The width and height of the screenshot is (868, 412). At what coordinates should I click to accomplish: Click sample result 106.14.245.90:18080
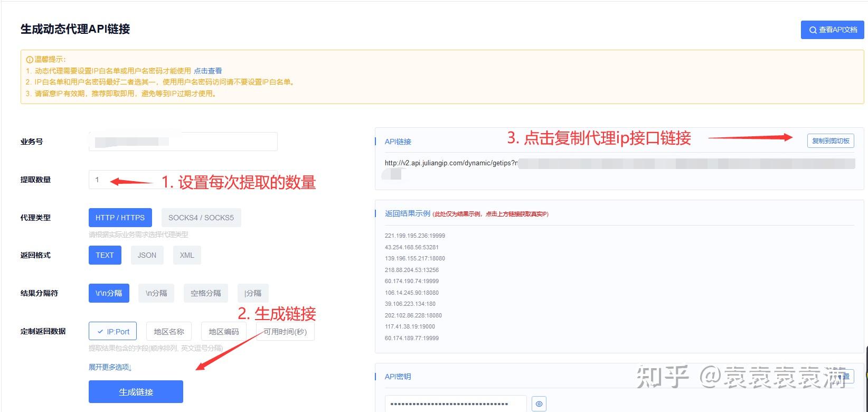412,293
